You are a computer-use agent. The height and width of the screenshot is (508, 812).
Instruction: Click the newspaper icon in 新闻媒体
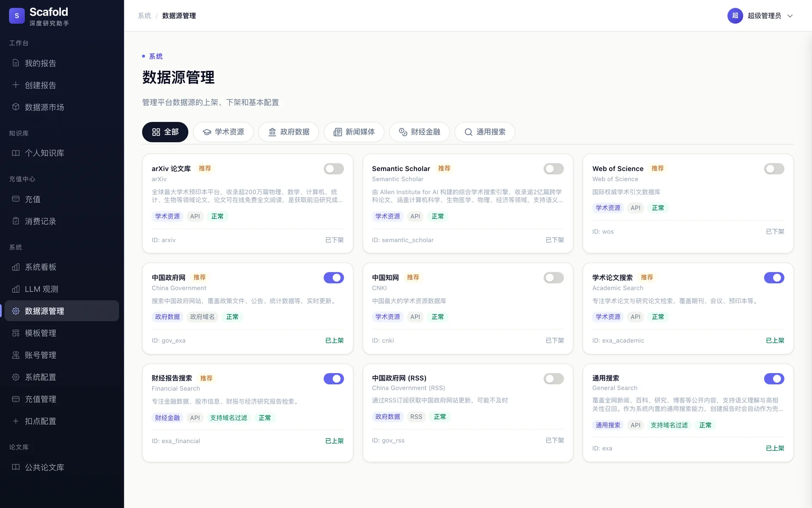[x=337, y=132]
